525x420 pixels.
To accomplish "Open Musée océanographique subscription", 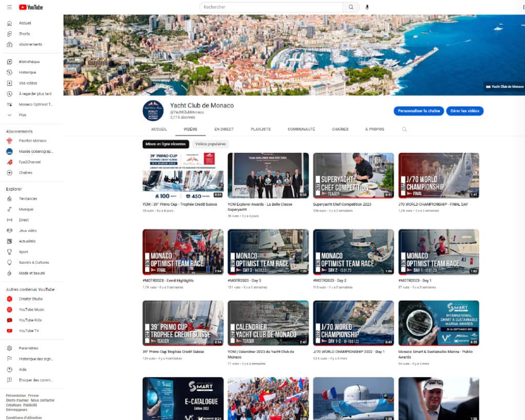I will tap(35, 151).
